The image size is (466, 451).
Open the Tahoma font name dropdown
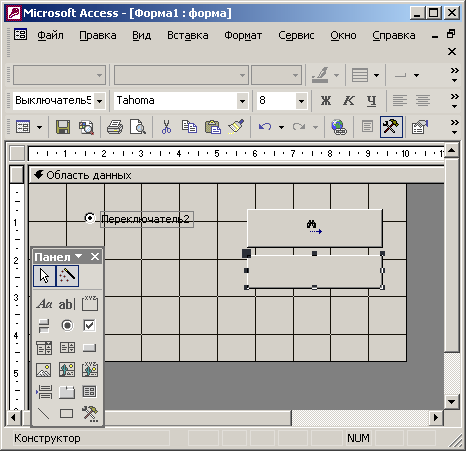point(242,101)
